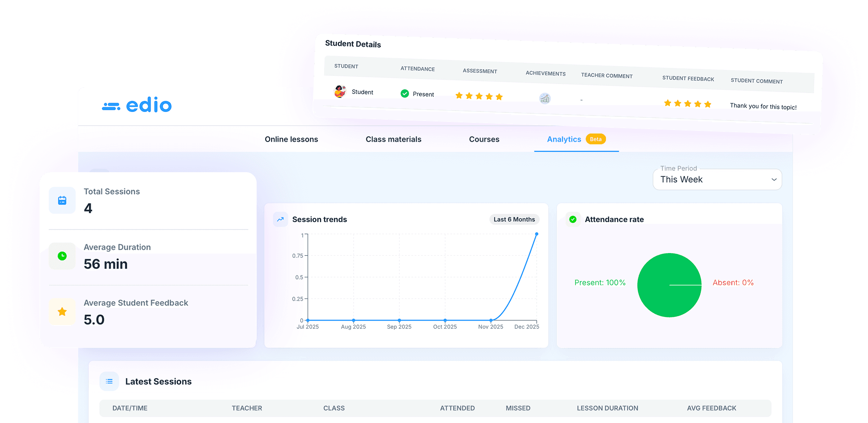Open the Class materials tab

point(393,139)
